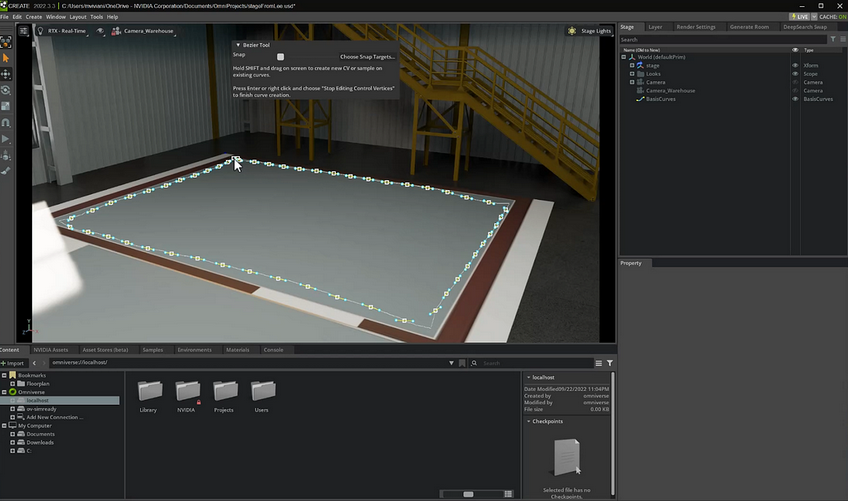Switch to the Asset Stores (beta) tab
Viewport: 848px width, 501px height.
pyautogui.click(x=105, y=350)
